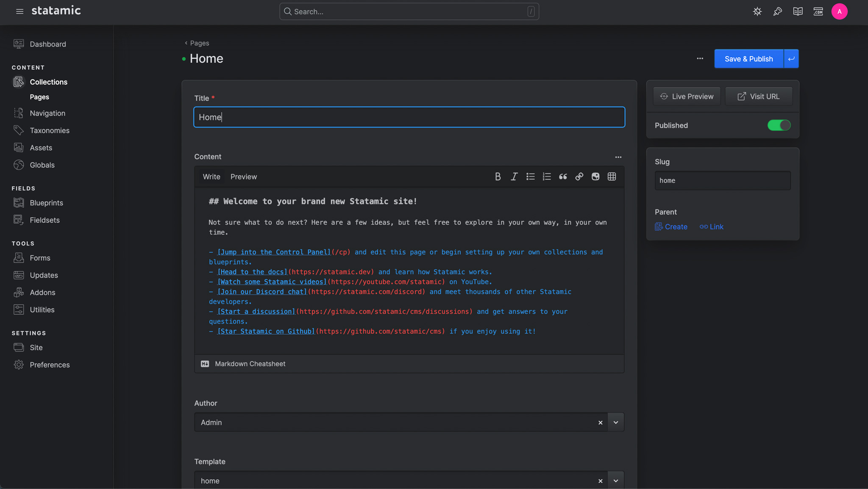Insert a table in the editor
Image resolution: width=868 pixels, height=489 pixels.
click(x=612, y=177)
